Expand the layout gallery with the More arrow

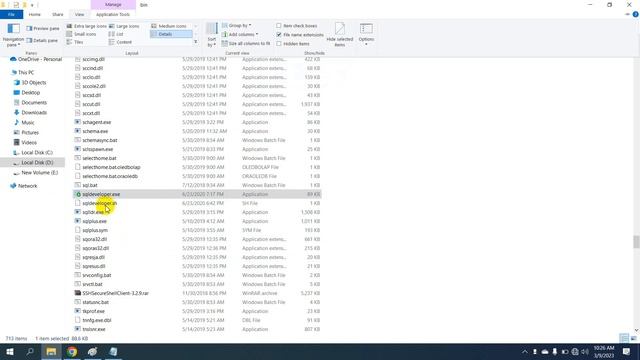(x=196, y=42)
